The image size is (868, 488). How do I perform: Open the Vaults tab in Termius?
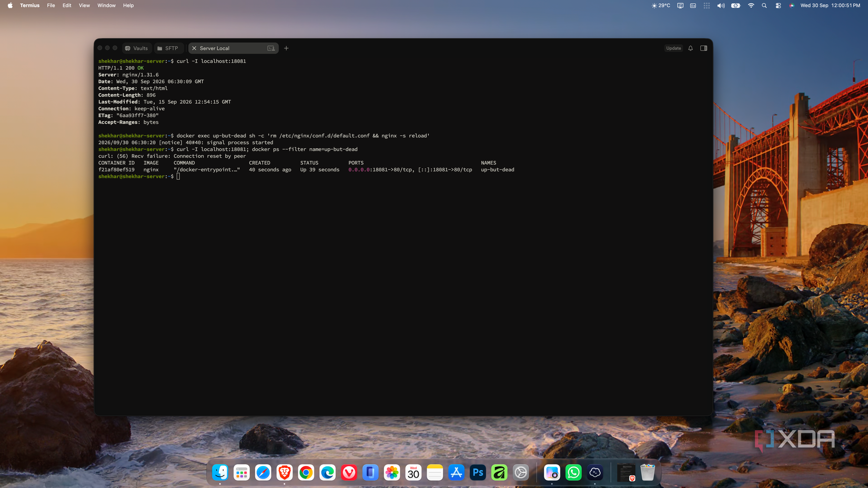click(x=137, y=48)
